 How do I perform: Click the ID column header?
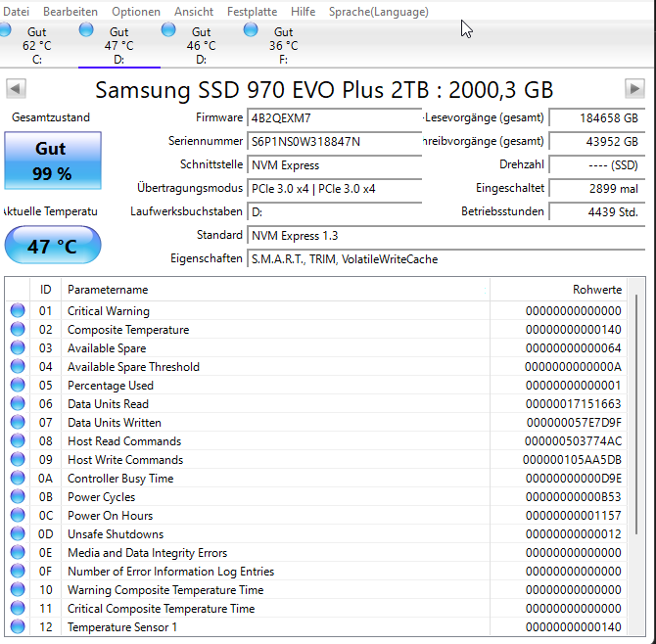point(46,290)
